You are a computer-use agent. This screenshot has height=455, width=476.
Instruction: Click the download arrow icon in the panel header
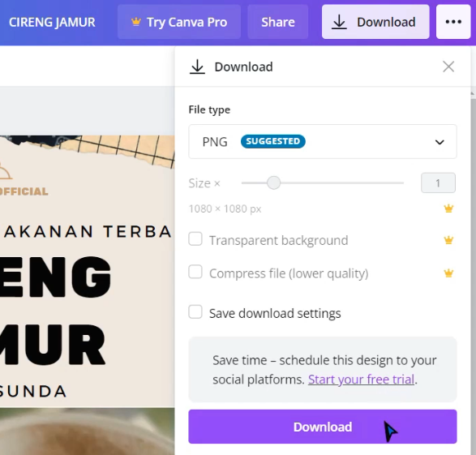[197, 67]
